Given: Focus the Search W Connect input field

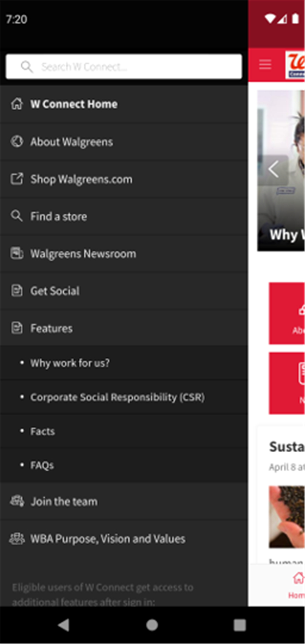Looking at the screenshot, I should pyautogui.click(x=124, y=67).
